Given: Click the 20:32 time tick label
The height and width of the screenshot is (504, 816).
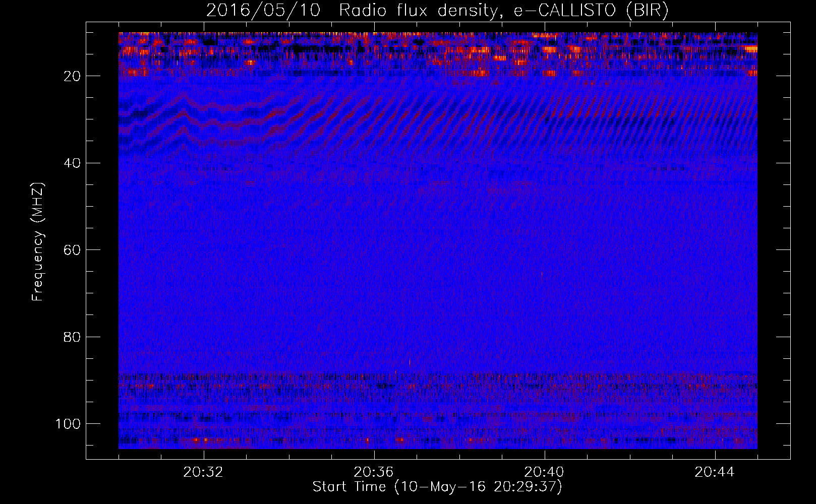Looking at the screenshot, I should click(203, 472).
